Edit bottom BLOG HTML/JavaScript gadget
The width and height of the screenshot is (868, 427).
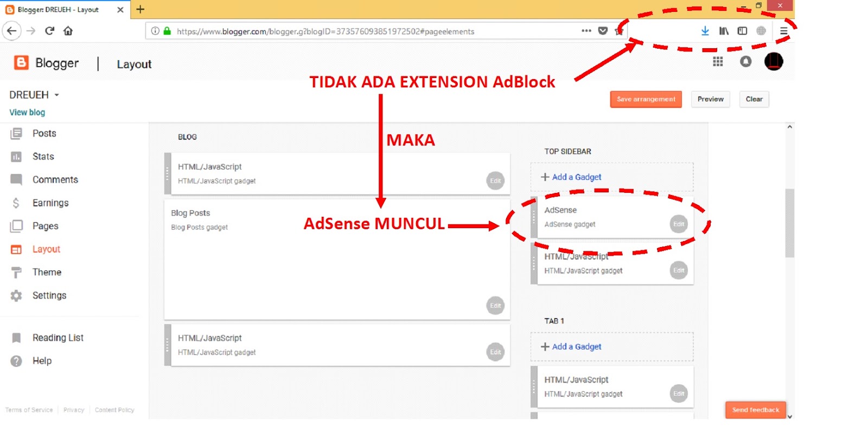pos(495,352)
